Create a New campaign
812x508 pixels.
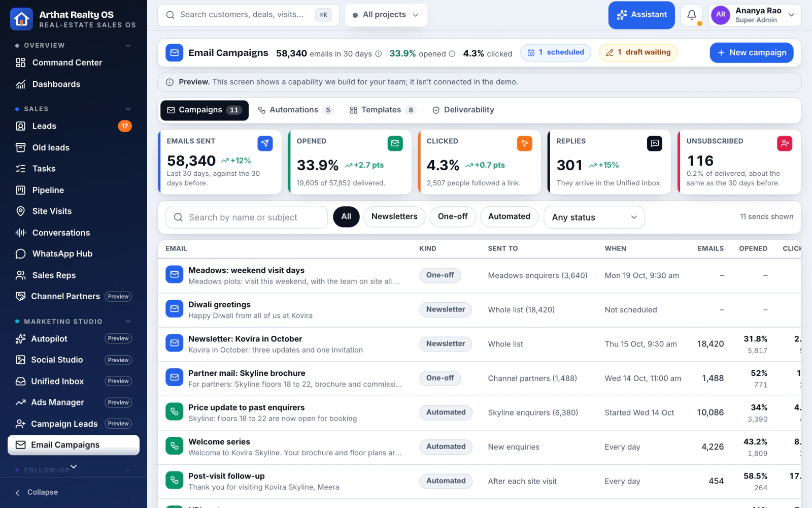[x=752, y=53]
